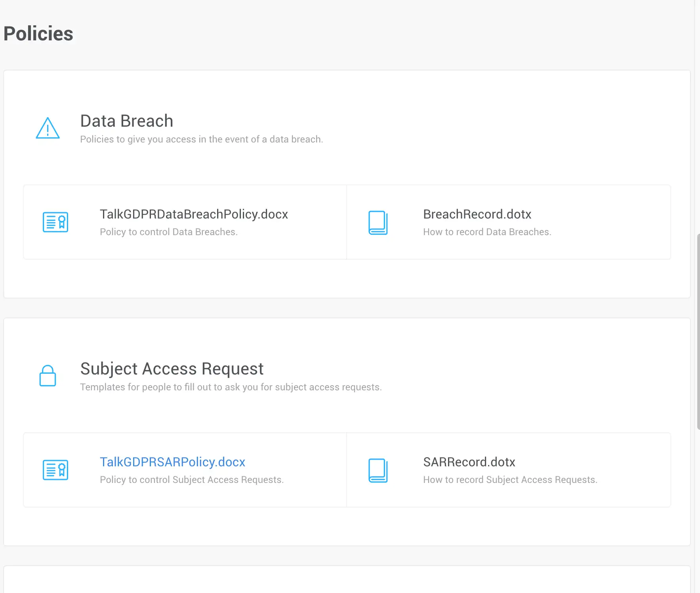Click the Subject Access Request padlock icon

pyautogui.click(x=48, y=376)
